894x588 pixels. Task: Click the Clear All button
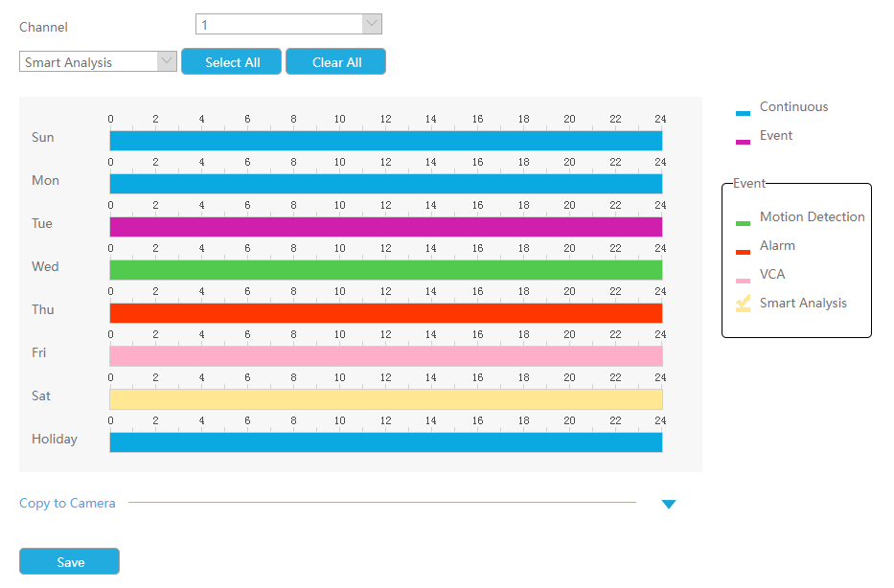coord(335,61)
